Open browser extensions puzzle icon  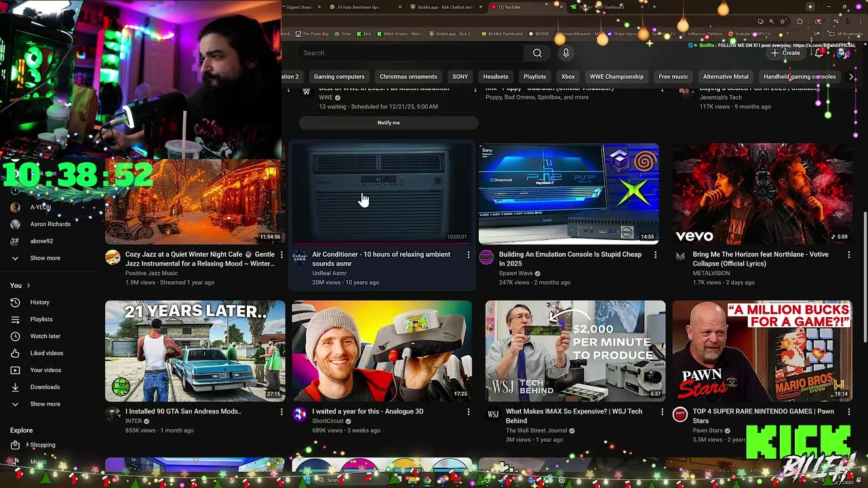tap(800, 21)
